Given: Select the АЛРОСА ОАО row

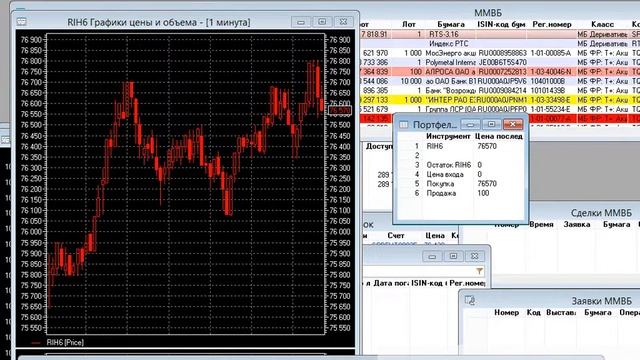Looking at the screenshot, I should tap(500, 72).
